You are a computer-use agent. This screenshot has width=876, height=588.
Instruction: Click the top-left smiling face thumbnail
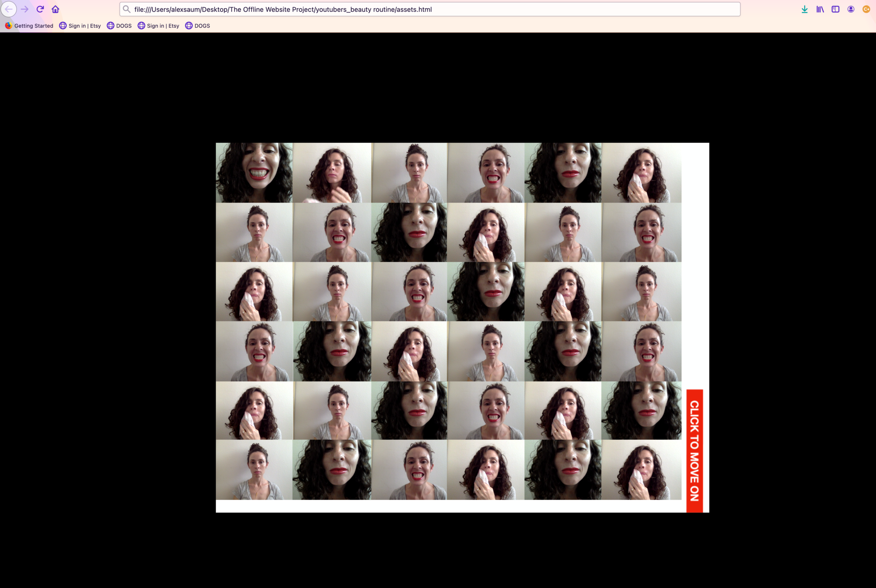click(x=254, y=172)
